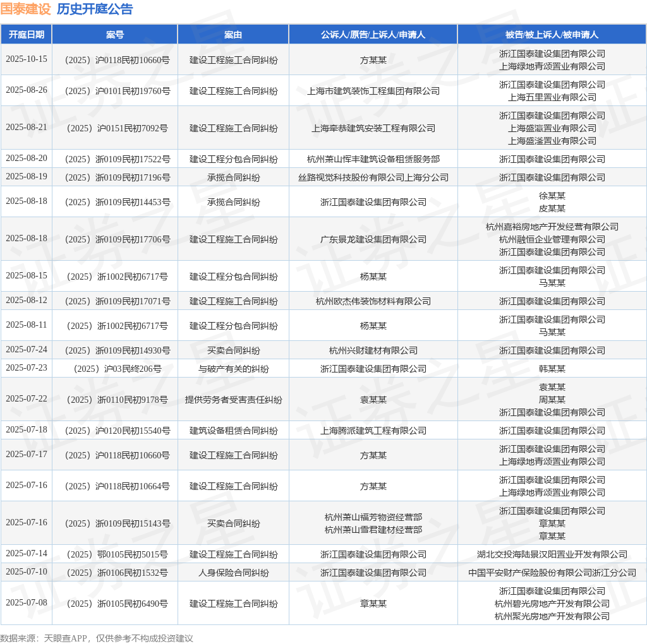Select case number 鄂0105民初5015号
Screen dimensions: 647x644
coord(118,554)
